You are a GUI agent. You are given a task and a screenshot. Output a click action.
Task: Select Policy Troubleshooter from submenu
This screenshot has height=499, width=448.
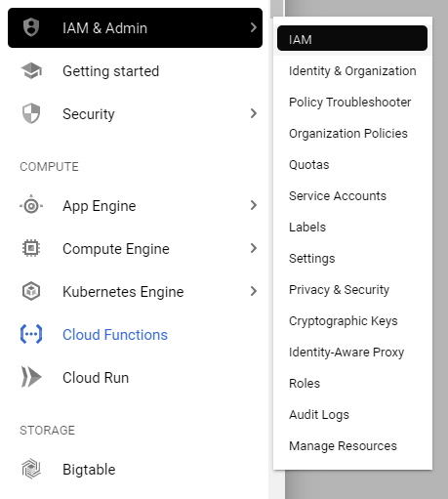click(x=350, y=103)
